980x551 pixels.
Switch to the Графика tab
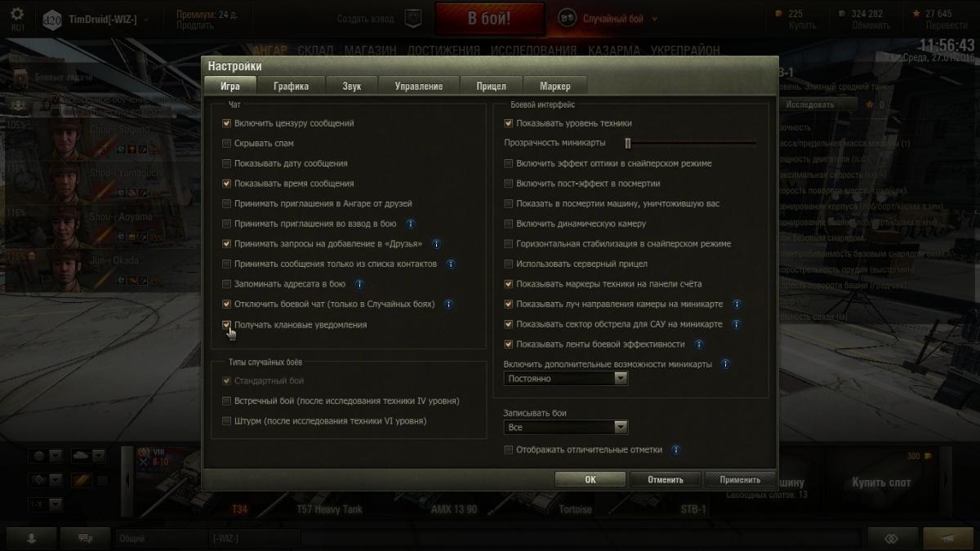pos(291,86)
